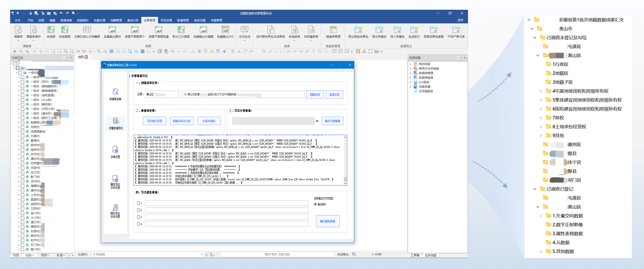Select the 输出MDB radio button
This screenshot has height=269, width=644.
316,204
